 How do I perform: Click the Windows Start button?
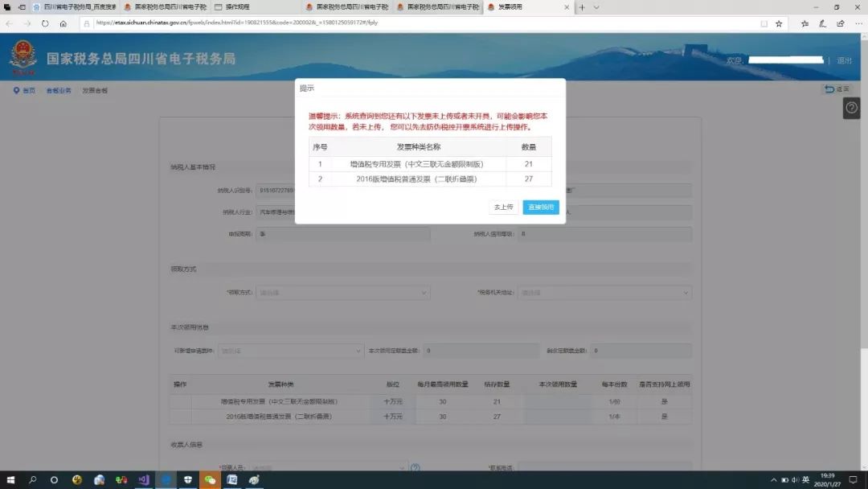(10, 479)
